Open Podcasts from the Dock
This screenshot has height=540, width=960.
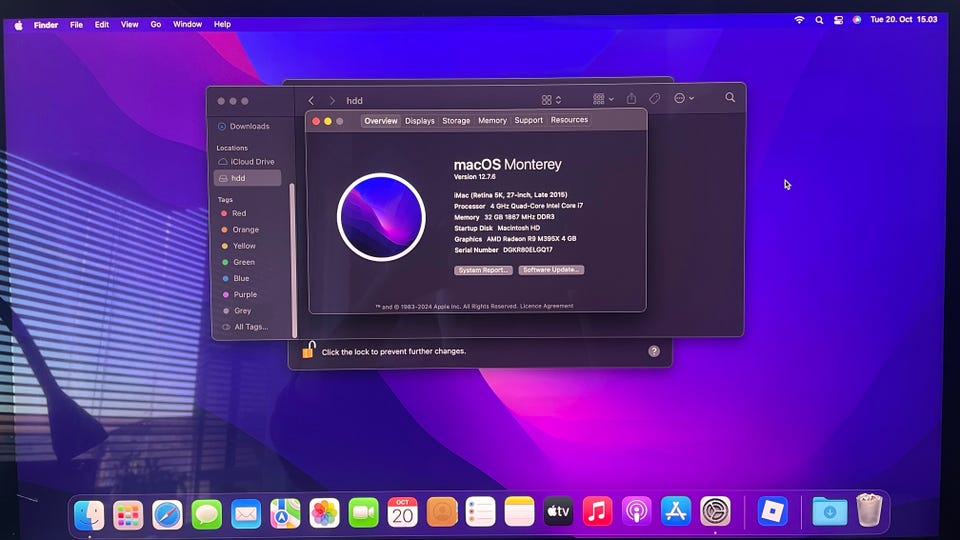[x=637, y=511]
